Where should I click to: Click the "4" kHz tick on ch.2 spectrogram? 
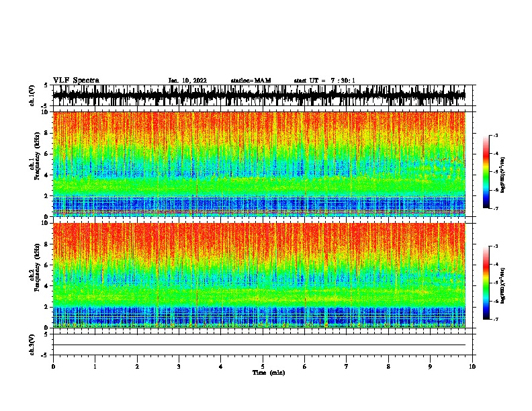[47, 286]
